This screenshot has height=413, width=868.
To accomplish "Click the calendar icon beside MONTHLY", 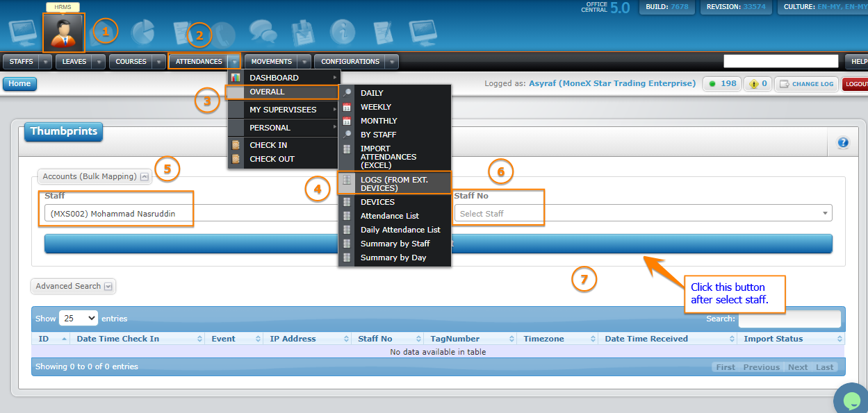I will click(x=347, y=121).
